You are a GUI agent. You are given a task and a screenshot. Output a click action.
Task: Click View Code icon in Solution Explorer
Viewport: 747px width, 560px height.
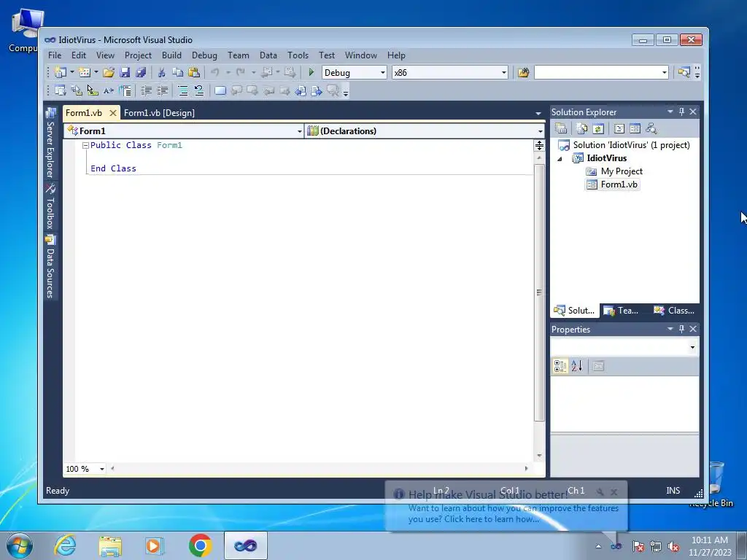point(619,128)
